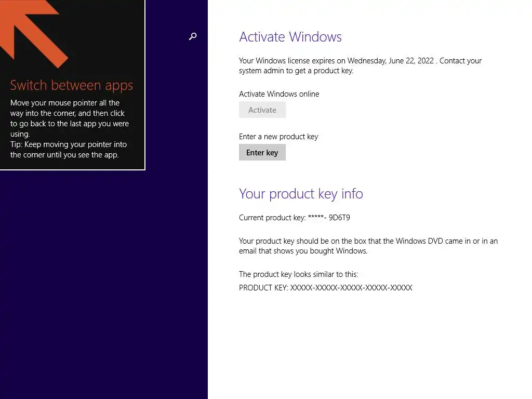Viewport: 532px width, 399px height.
Task: Click the 'Move your mouse pointer all the way' text
Action: pyautogui.click(x=70, y=118)
